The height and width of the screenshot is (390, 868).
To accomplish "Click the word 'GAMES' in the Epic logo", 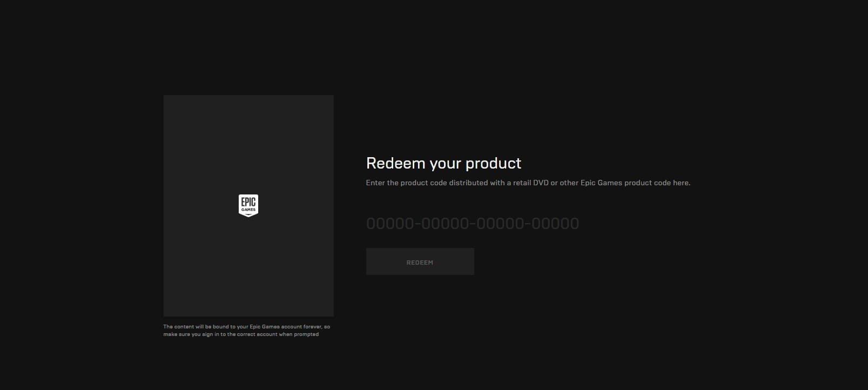I will [248, 210].
